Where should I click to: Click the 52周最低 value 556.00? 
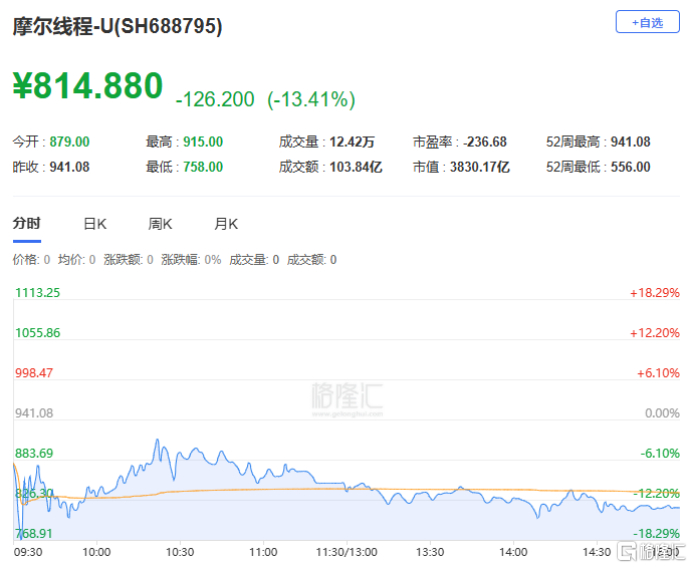click(x=630, y=167)
